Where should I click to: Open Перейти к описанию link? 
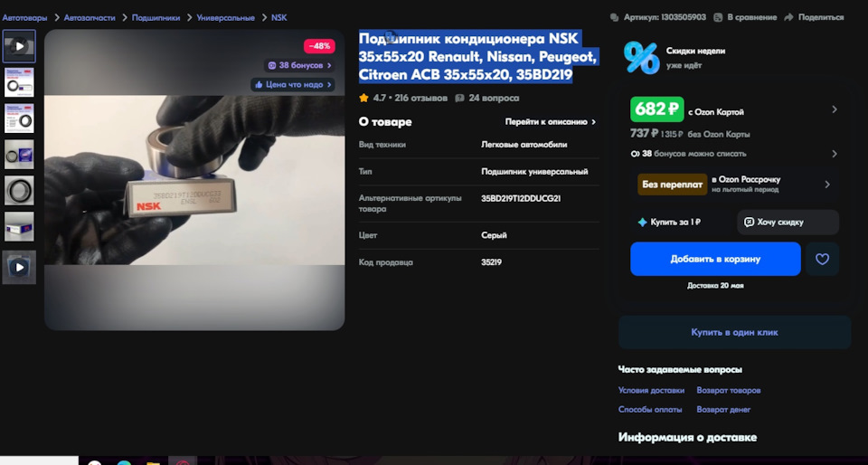[551, 122]
